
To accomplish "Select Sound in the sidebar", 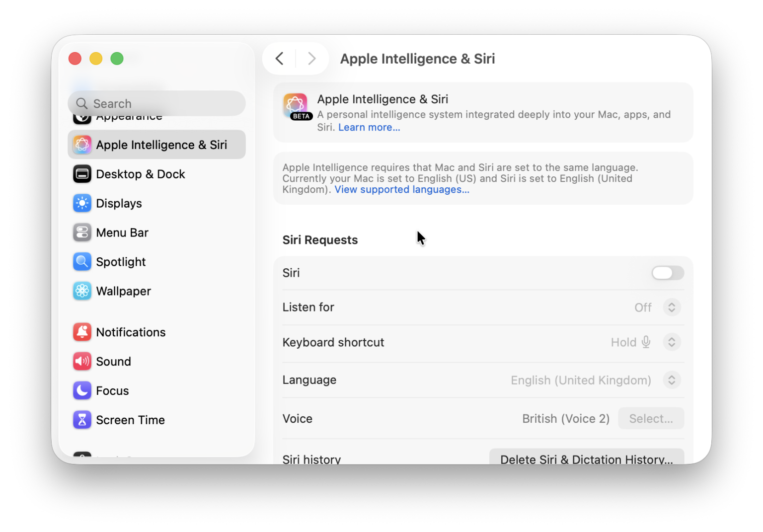I will (156, 362).
